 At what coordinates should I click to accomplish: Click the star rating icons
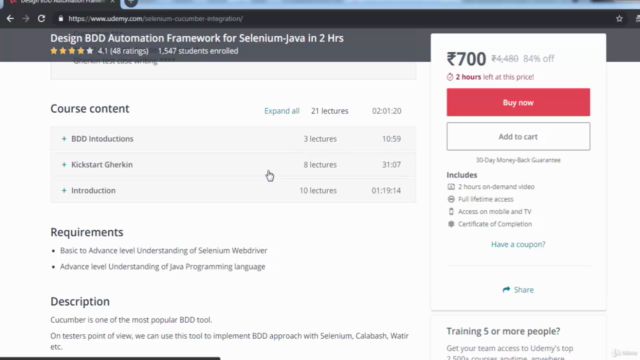click(x=72, y=51)
